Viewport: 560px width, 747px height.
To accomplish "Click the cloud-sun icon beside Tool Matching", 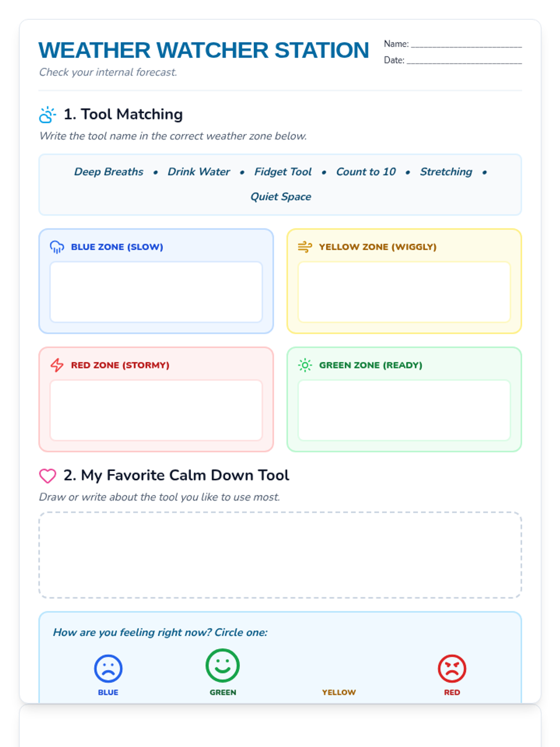I will point(48,114).
